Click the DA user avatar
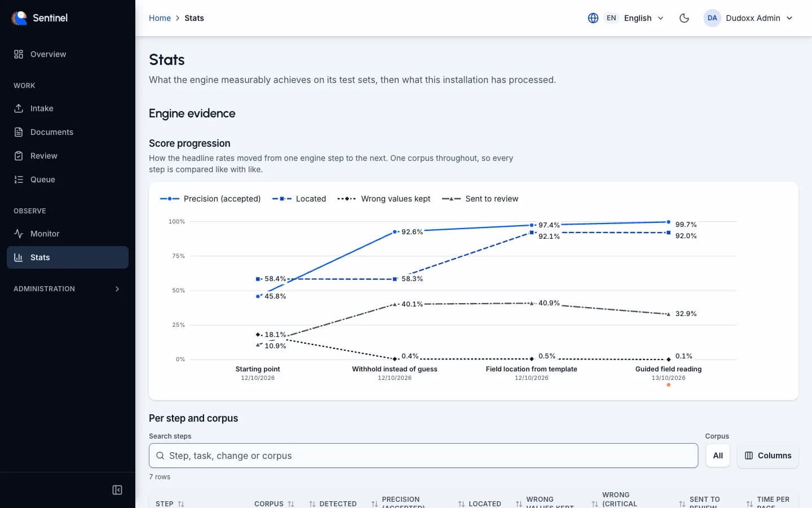This screenshot has width=812, height=508. (x=712, y=18)
